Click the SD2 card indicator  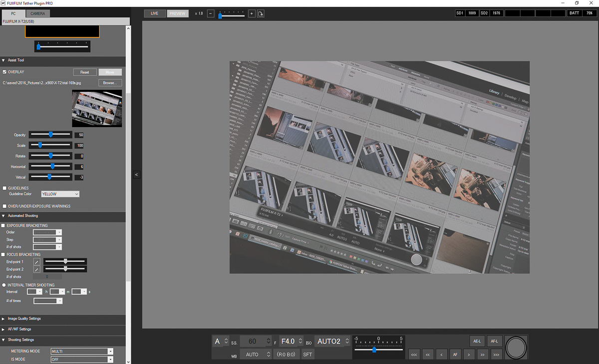[x=484, y=13]
